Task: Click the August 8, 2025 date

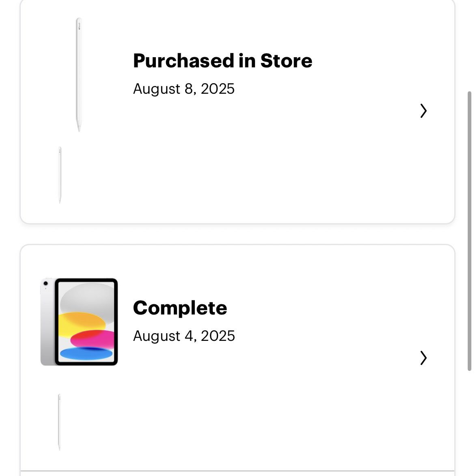Action: (x=184, y=89)
